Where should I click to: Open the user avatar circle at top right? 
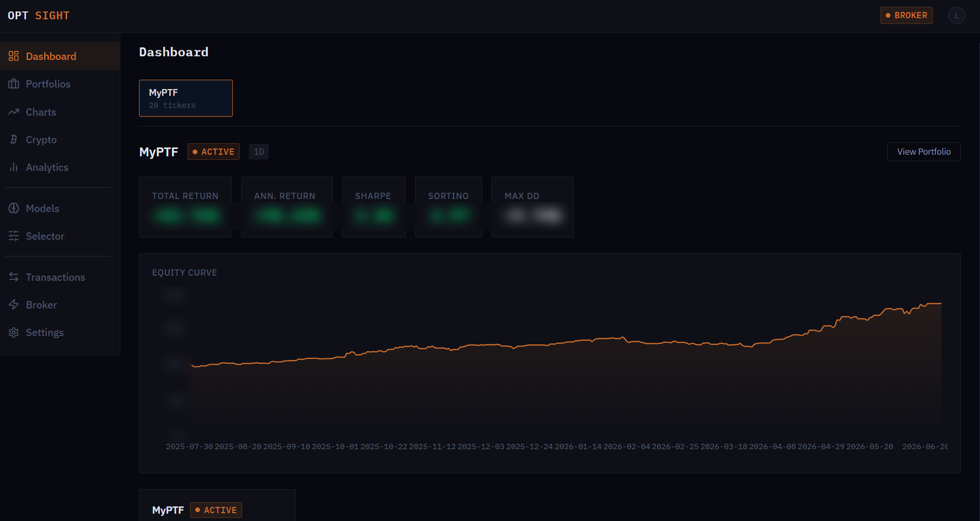pyautogui.click(x=956, y=15)
